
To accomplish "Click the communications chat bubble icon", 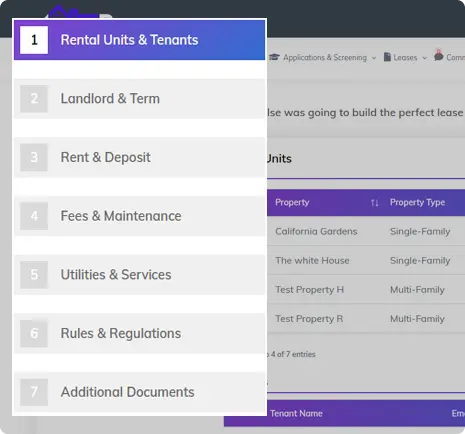I will point(439,55).
